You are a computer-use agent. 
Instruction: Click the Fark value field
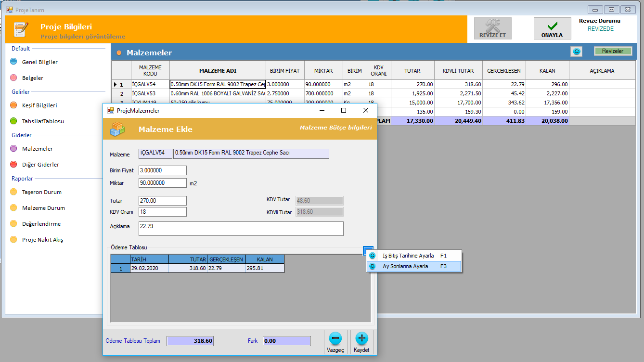[286, 341]
